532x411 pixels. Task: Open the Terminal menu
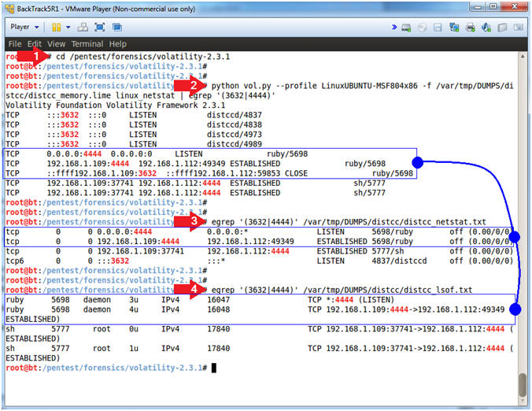point(87,44)
